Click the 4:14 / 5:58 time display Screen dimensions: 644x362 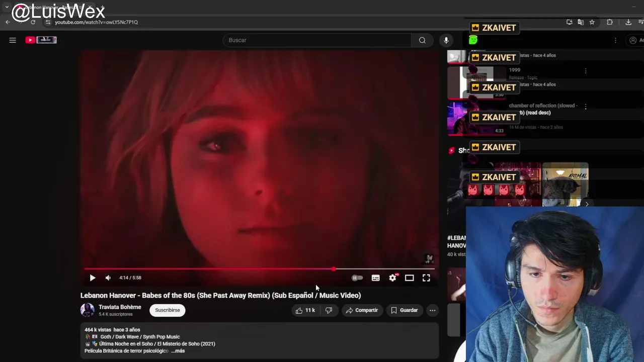(130, 278)
